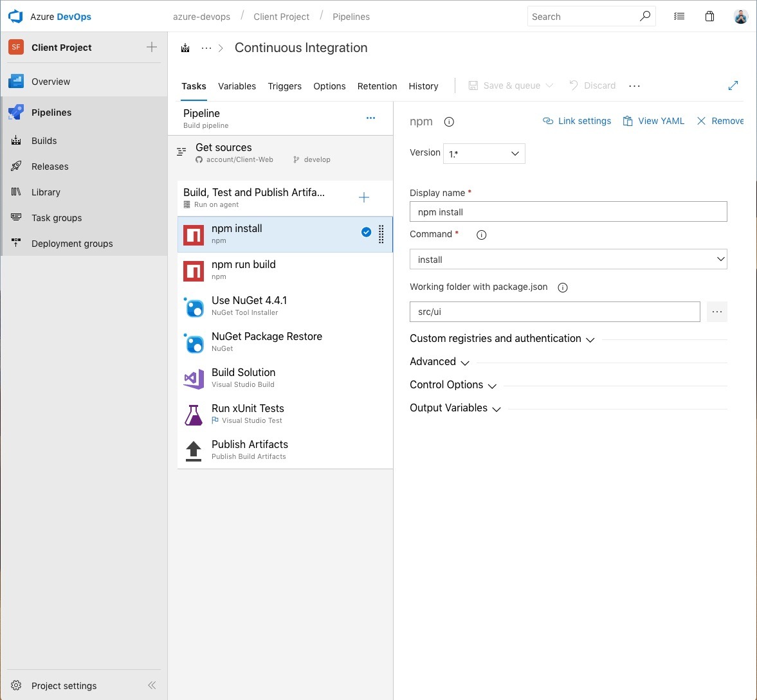757x700 pixels.
Task: Open the Pipelines breadcrumb link
Action: coord(351,17)
